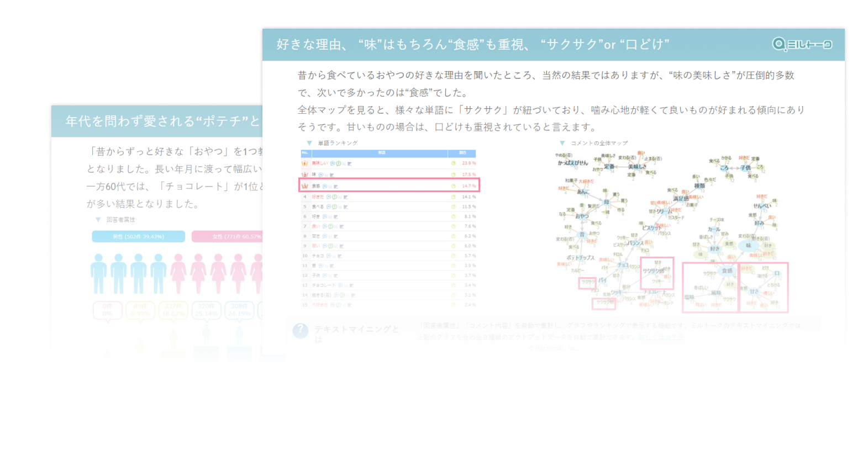Click the pie chart icon for 11.5 %
The width and height of the screenshot is (868, 461).
[454, 206]
